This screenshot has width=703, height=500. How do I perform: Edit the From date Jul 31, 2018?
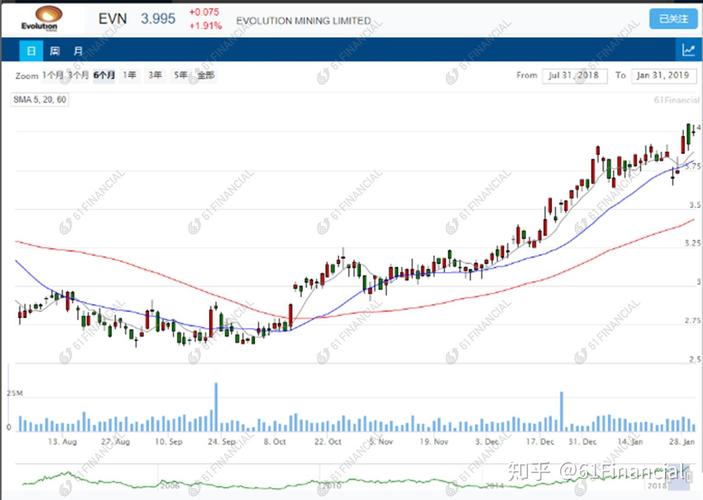tap(574, 75)
